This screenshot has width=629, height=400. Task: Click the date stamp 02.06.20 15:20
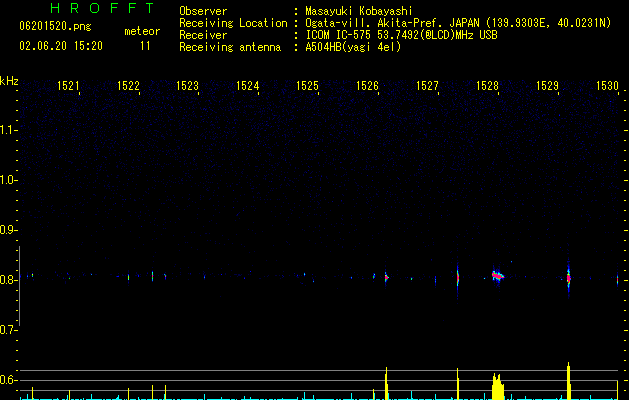click(x=61, y=46)
